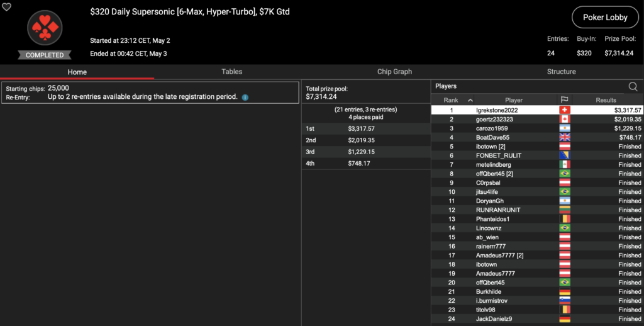This screenshot has height=326, width=644.
Task: Click the search magnifier in Players panel
Action: coord(633,87)
